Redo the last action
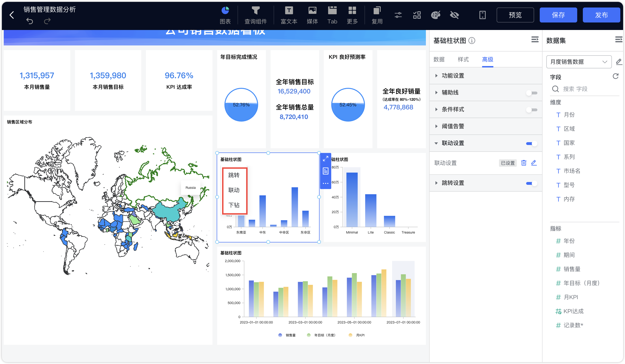Screen dimensions: 625x364 pyautogui.click(x=47, y=21)
